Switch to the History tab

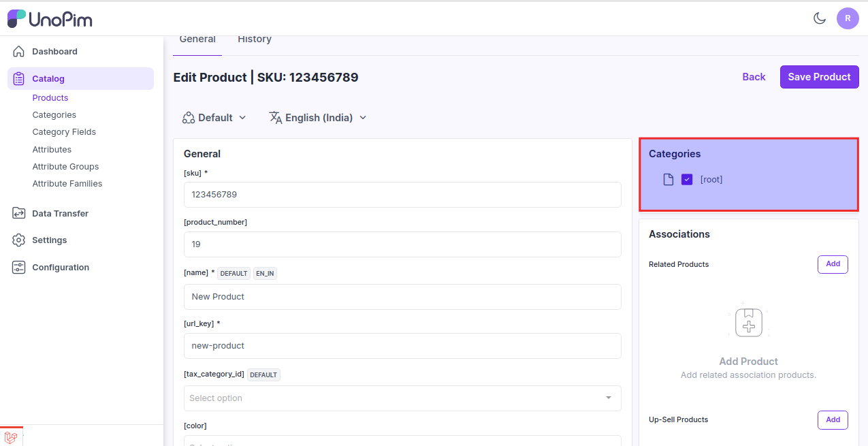point(255,39)
